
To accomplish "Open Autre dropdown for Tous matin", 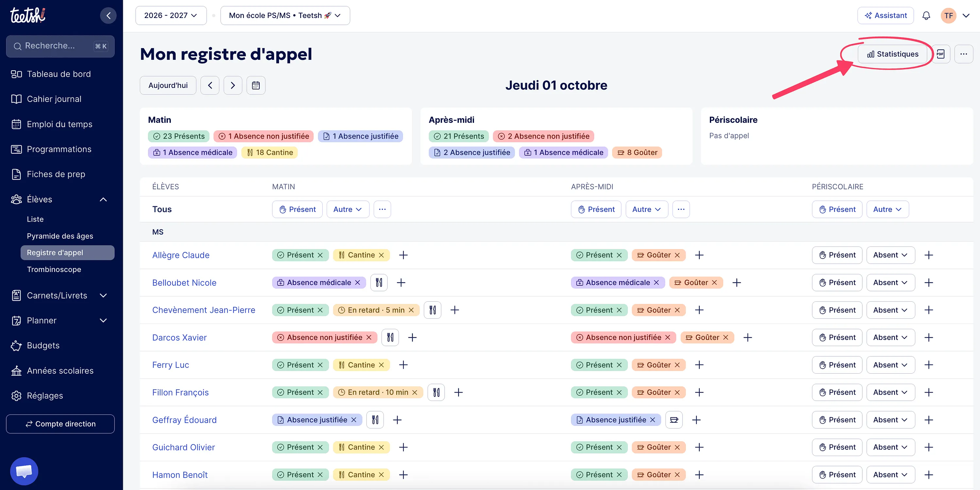I will click(x=348, y=210).
